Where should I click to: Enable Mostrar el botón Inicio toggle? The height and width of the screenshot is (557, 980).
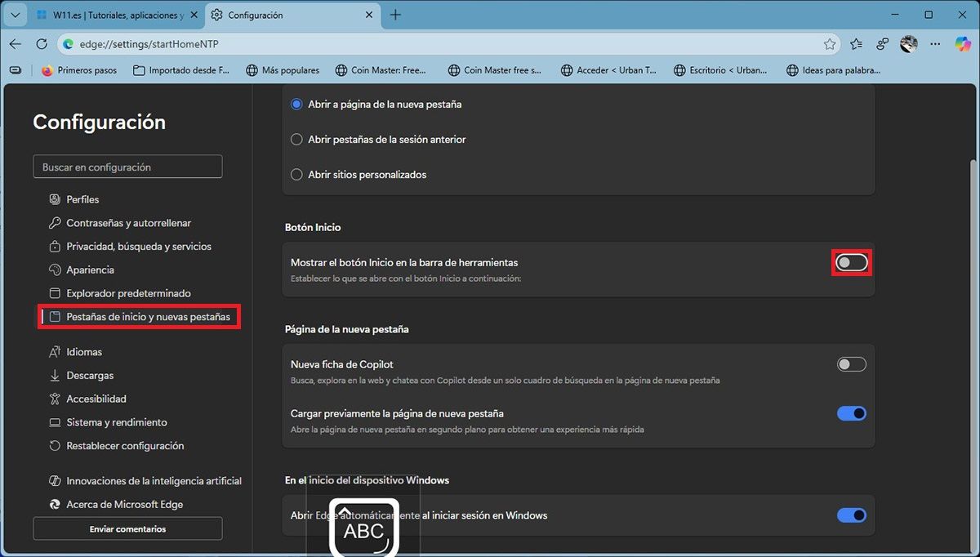tap(851, 263)
